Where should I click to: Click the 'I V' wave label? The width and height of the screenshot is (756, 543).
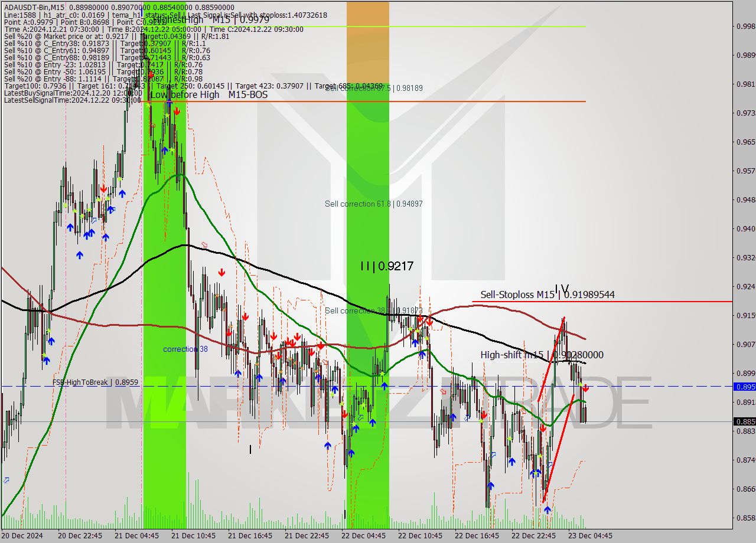pos(562,289)
